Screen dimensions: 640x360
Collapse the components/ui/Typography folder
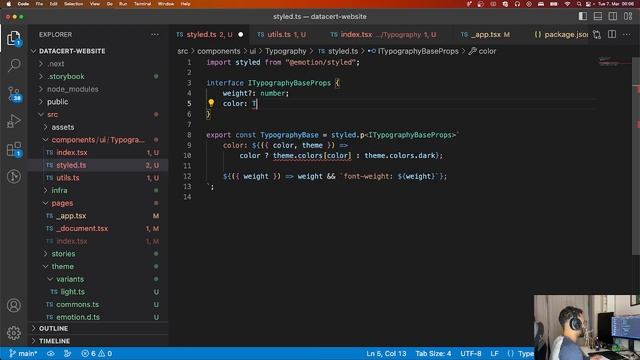[x=98, y=140]
